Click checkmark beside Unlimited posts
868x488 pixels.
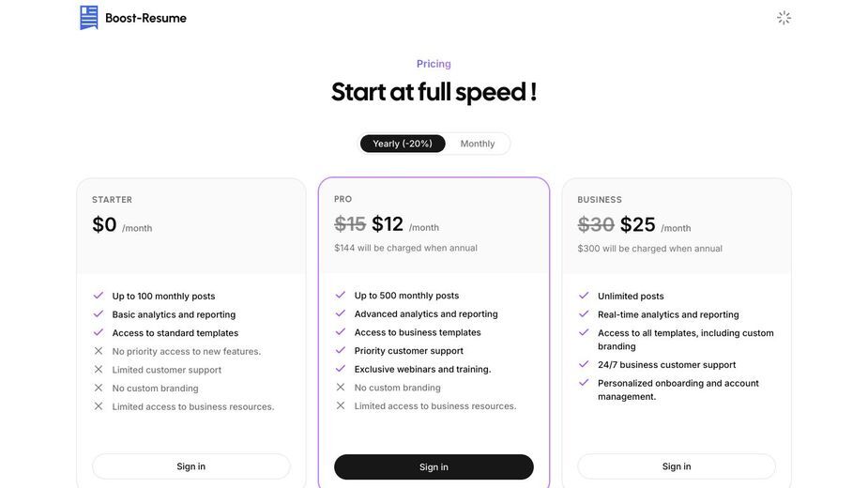click(584, 296)
